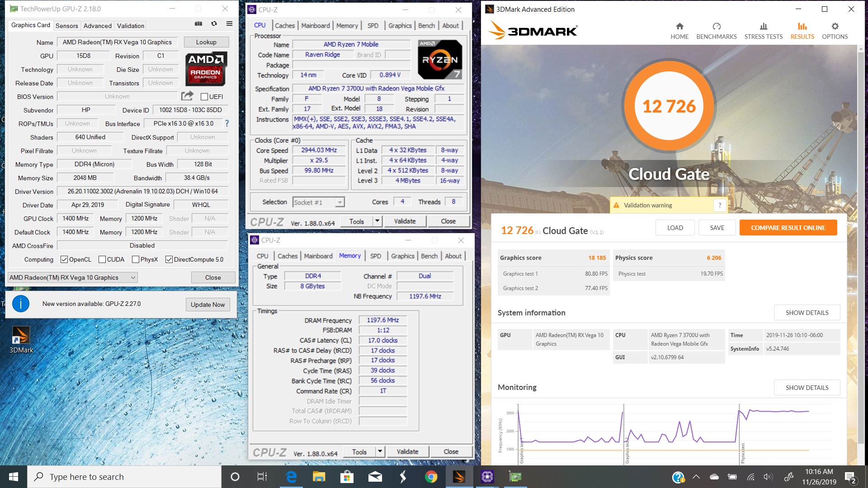Expand the GPU selection dropdown in GPU-Z

point(73,277)
